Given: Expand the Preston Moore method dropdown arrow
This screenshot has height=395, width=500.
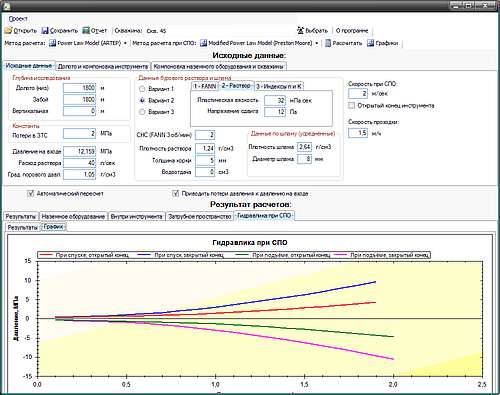Looking at the screenshot, I should (316, 43).
